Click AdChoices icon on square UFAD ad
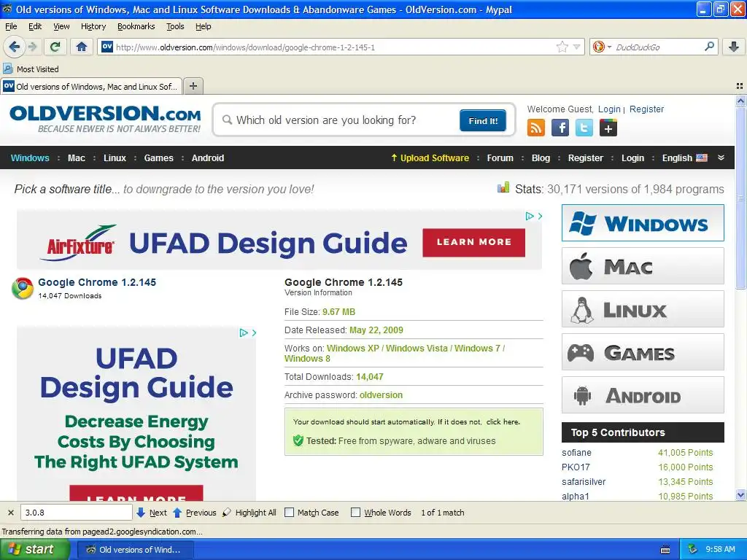The height and width of the screenshot is (560, 747). pos(244,332)
